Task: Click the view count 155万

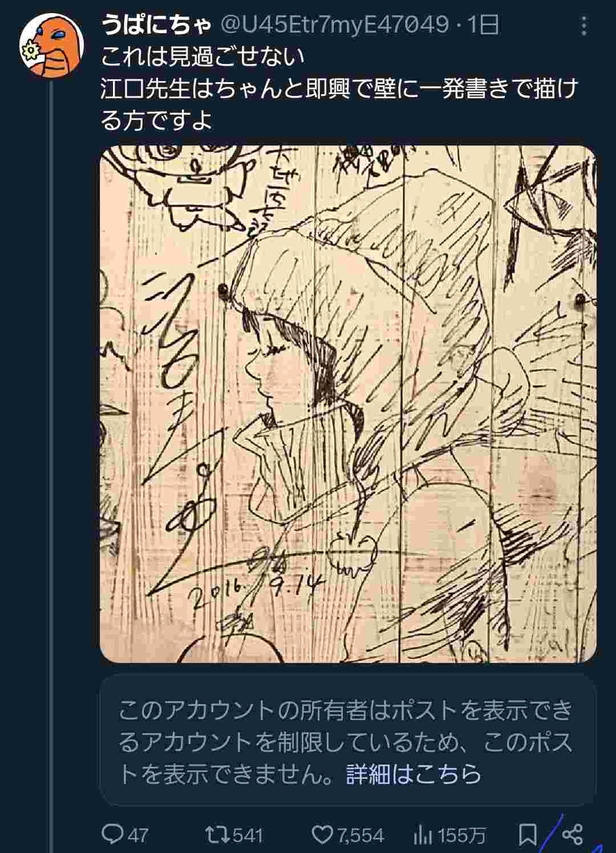Action: (462, 836)
